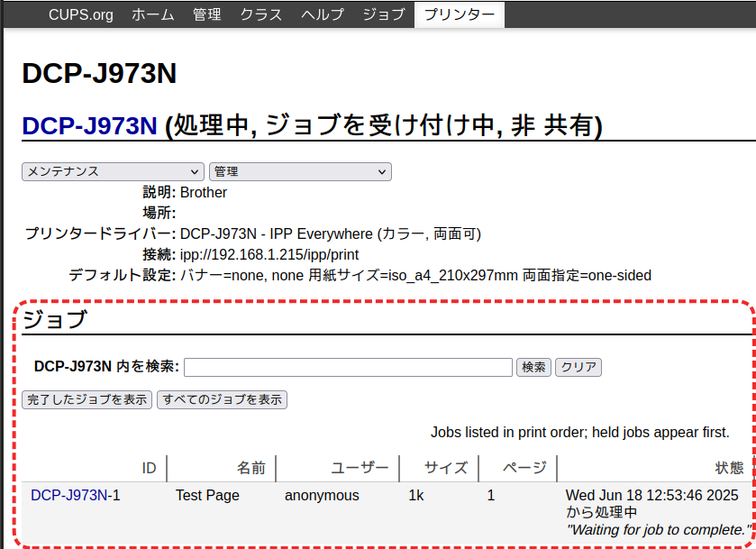
Task: Click すべてのジョブを表示 button
Action: [222, 399]
